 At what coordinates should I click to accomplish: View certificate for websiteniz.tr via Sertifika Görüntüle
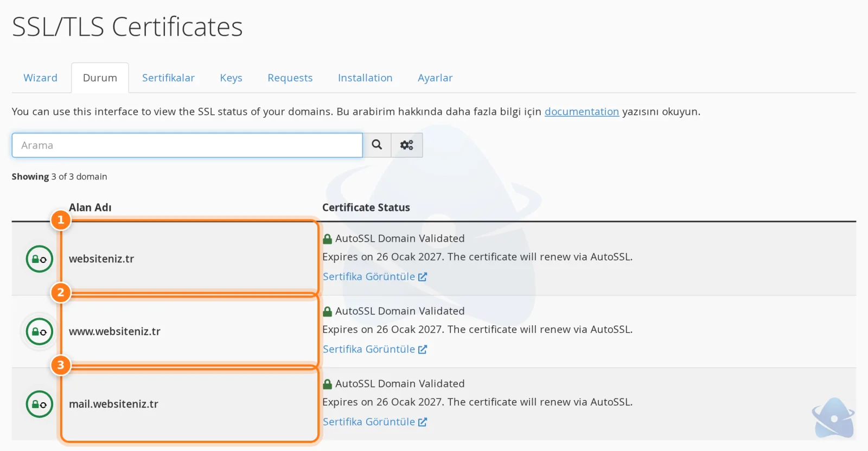tap(375, 276)
